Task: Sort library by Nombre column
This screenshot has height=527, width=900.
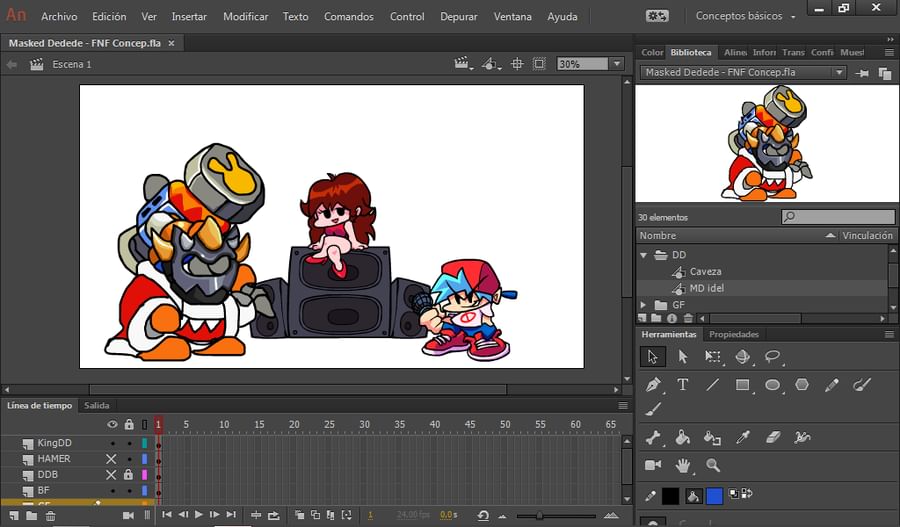Action: click(x=736, y=235)
